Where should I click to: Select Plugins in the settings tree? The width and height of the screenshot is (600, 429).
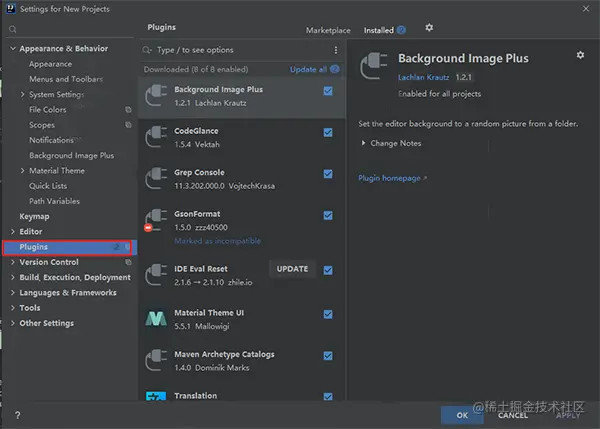[x=68, y=247]
